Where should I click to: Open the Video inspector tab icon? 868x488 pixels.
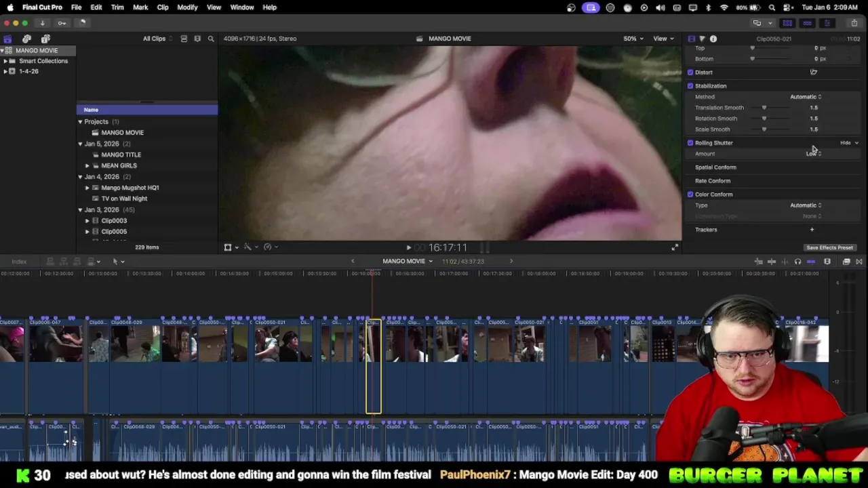pyautogui.click(x=691, y=39)
